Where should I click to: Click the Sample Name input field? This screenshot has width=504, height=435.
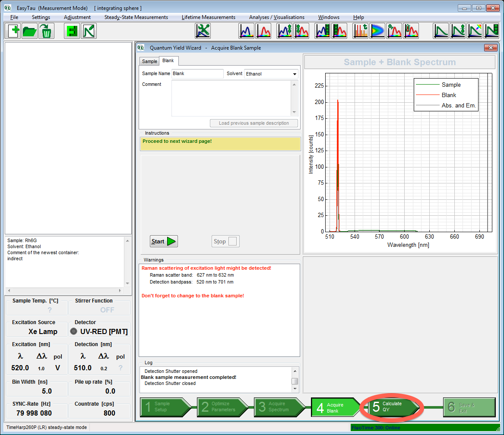pos(197,74)
